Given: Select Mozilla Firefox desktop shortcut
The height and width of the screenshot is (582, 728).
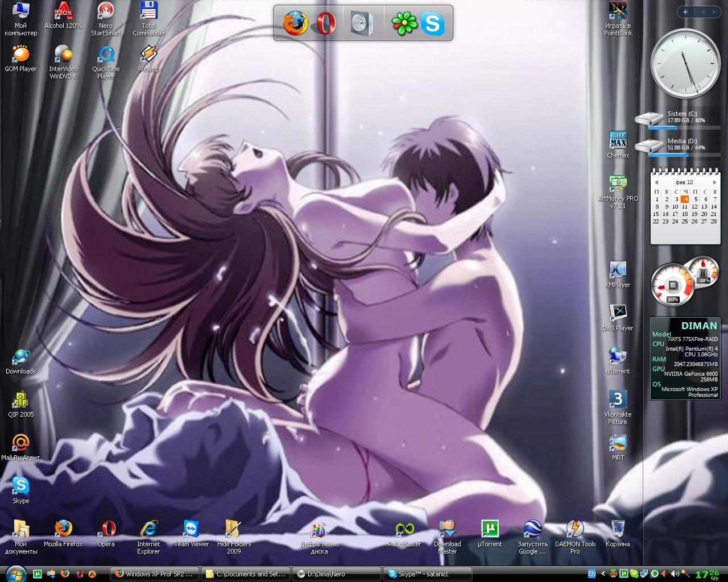Looking at the screenshot, I should (x=63, y=534).
